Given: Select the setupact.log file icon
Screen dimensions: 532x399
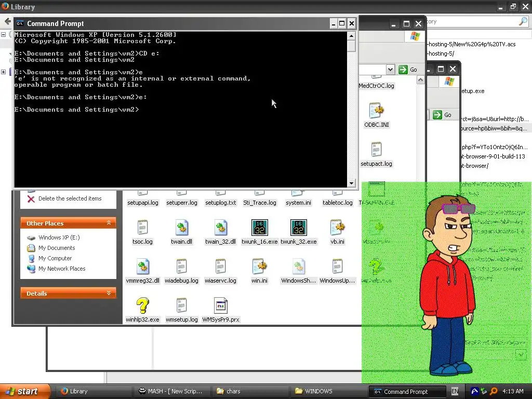Looking at the screenshot, I should pyautogui.click(x=376, y=149).
